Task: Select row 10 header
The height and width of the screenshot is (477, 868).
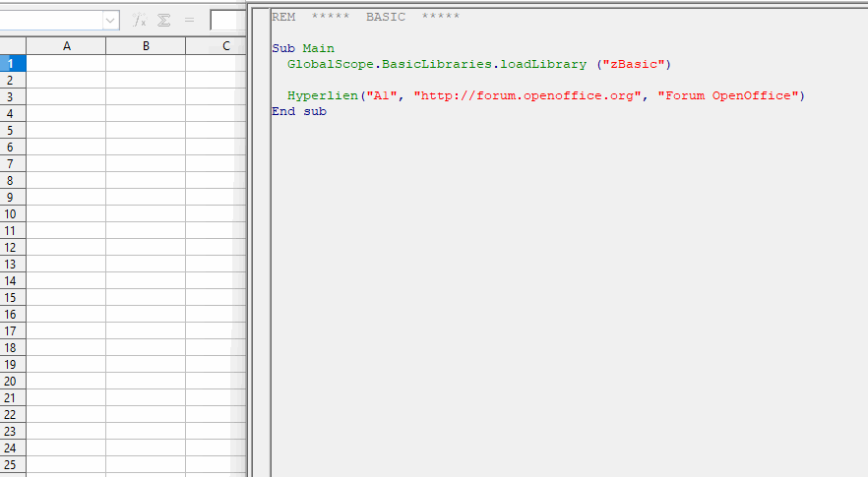Action: tap(12, 213)
